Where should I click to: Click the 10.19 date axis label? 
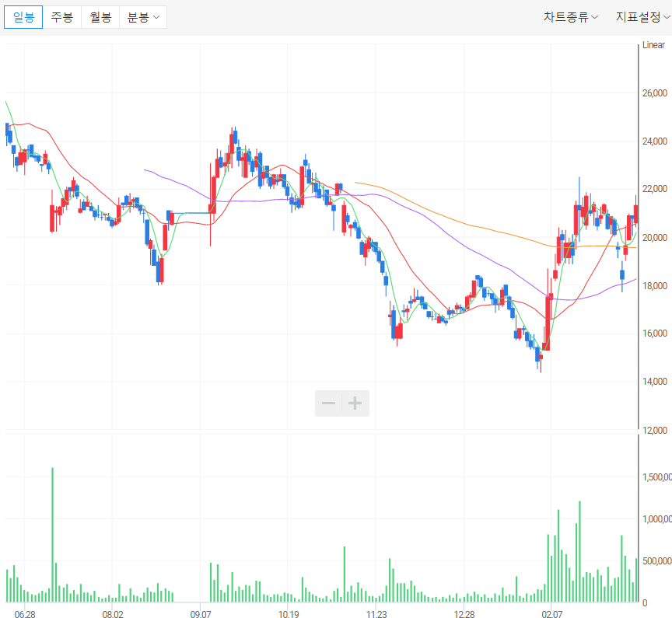tap(289, 614)
